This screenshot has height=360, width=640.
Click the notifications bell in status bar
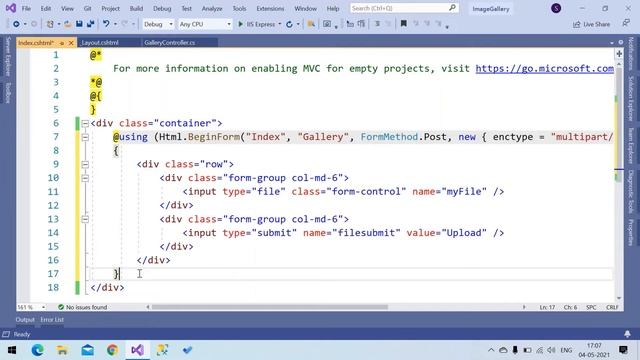click(627, 334)
